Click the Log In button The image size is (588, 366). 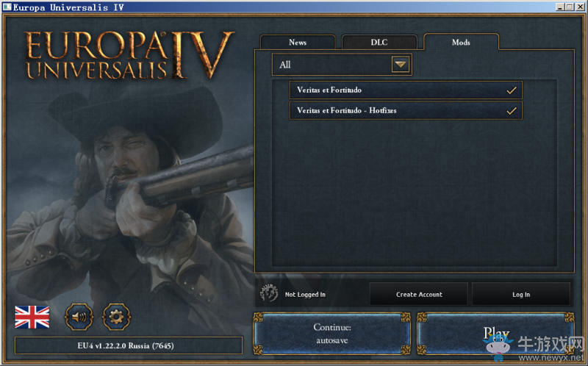coord(521,295)
